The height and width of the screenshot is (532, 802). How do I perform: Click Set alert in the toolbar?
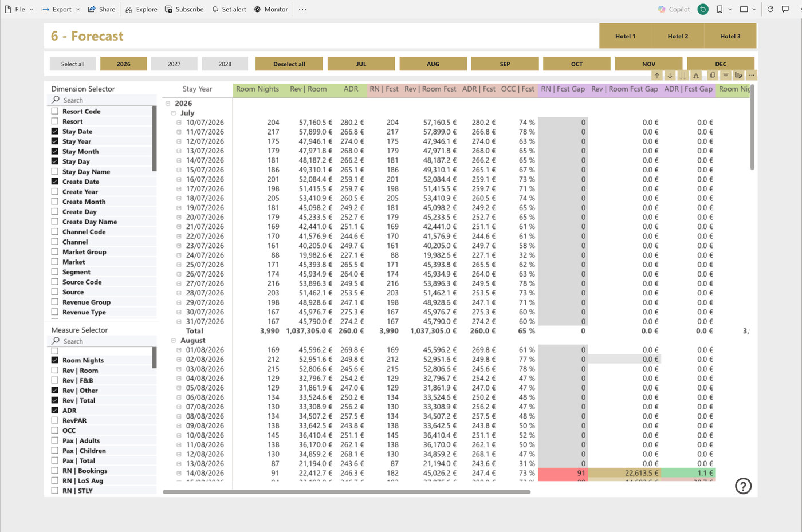pos(229,9)
